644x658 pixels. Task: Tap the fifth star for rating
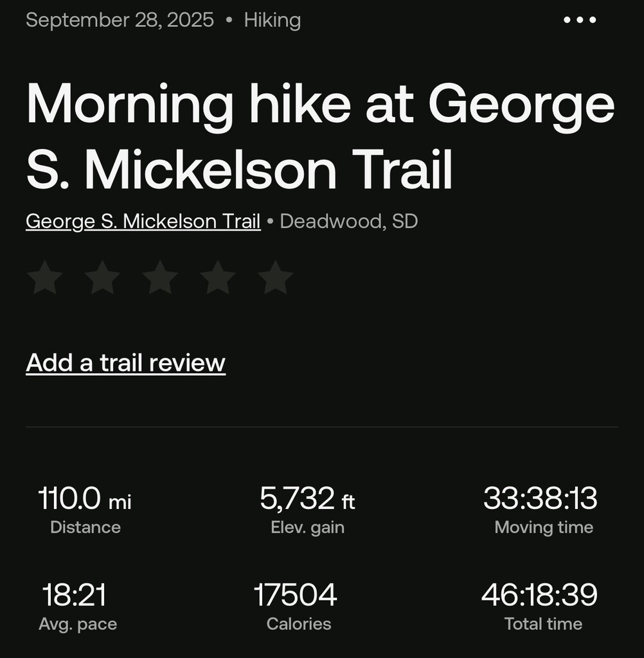[x=275, y=278]
